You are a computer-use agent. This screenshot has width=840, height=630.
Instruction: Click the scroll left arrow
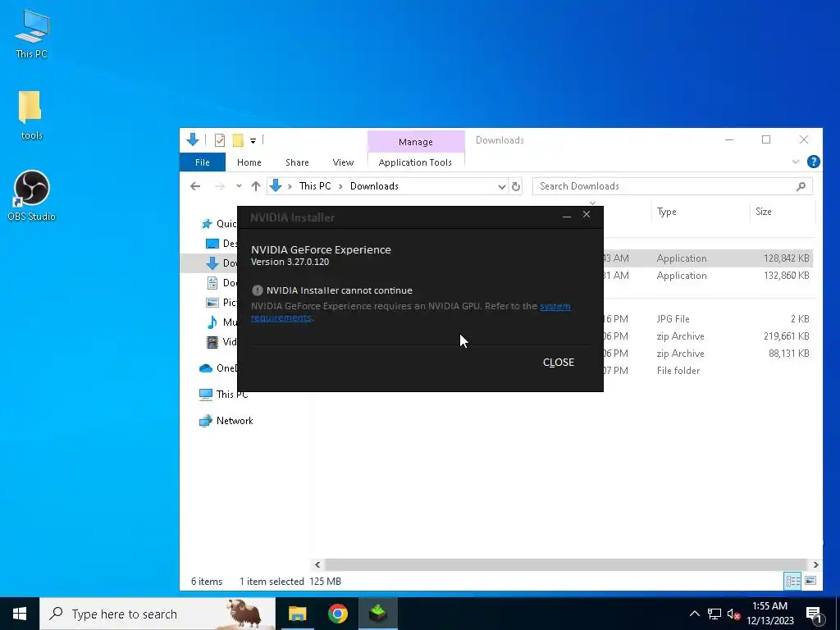point(317,564)
